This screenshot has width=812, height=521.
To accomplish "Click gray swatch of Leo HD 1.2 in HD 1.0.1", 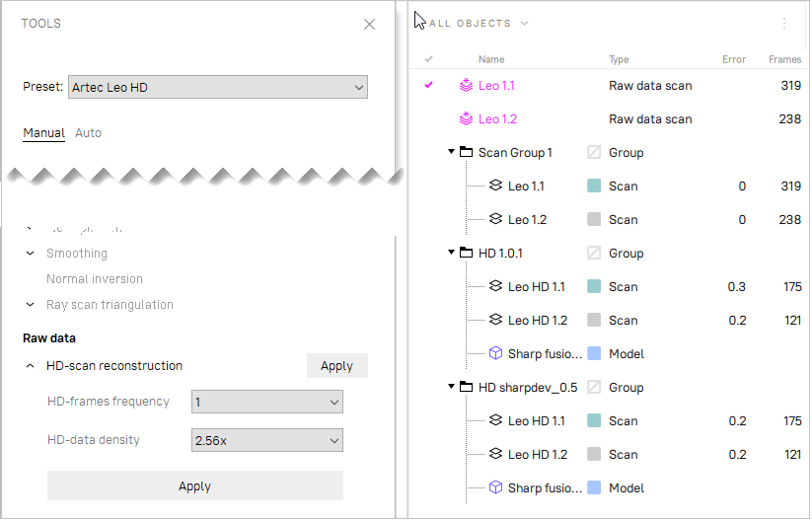I will [594, 320].
